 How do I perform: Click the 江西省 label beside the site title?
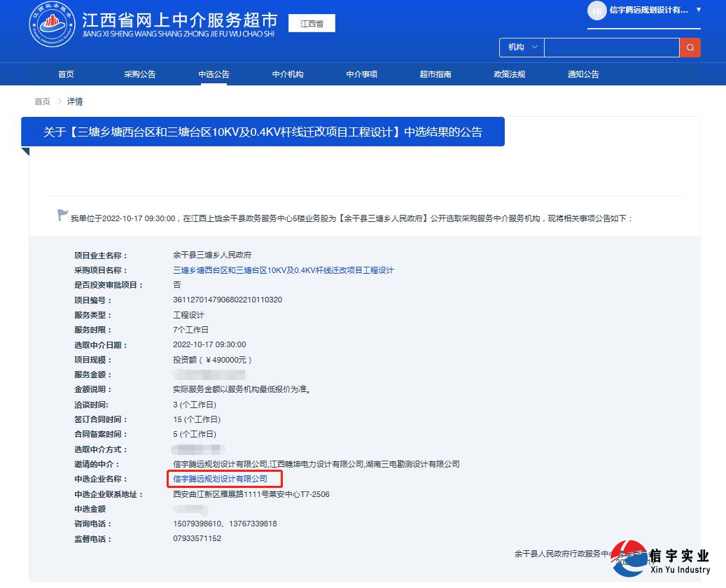coord(311,22)
